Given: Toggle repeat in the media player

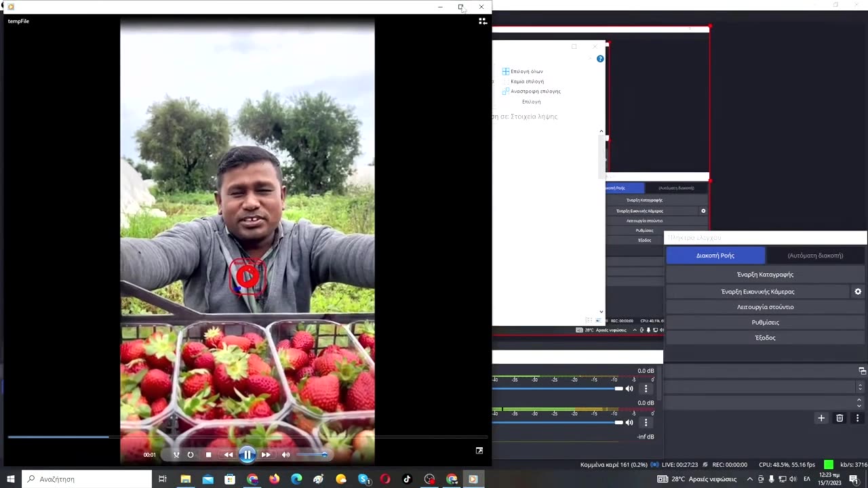Looking at the screenshot, I should pyautogui.click(x=191, y=455).
